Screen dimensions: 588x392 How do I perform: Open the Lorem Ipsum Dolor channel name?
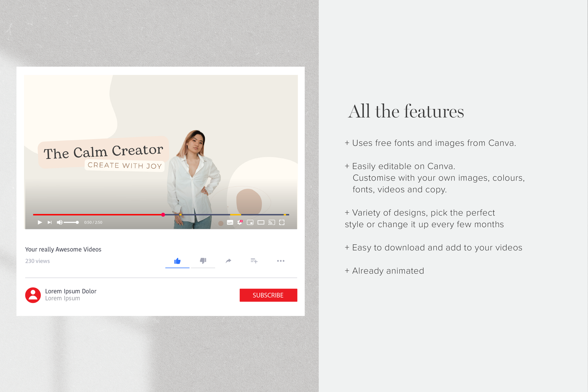coord(71,291)
